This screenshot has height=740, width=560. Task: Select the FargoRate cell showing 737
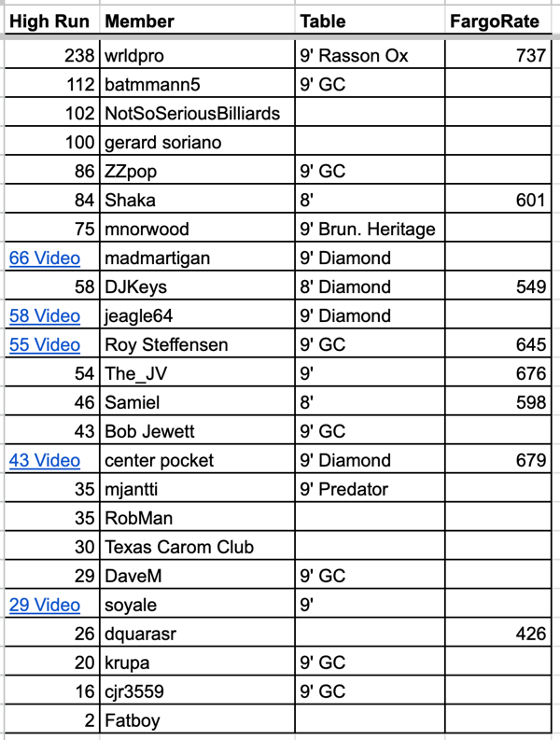(x=530, y=56)
